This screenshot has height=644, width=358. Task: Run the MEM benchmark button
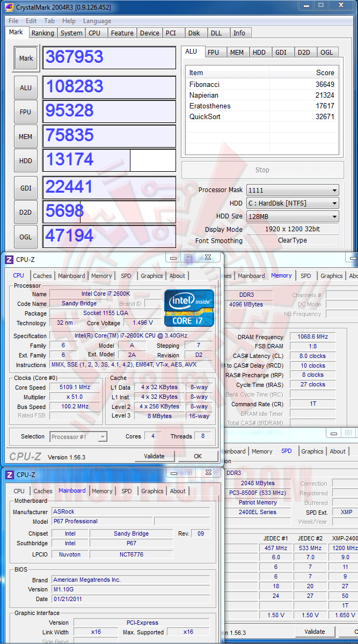[26, 137]
